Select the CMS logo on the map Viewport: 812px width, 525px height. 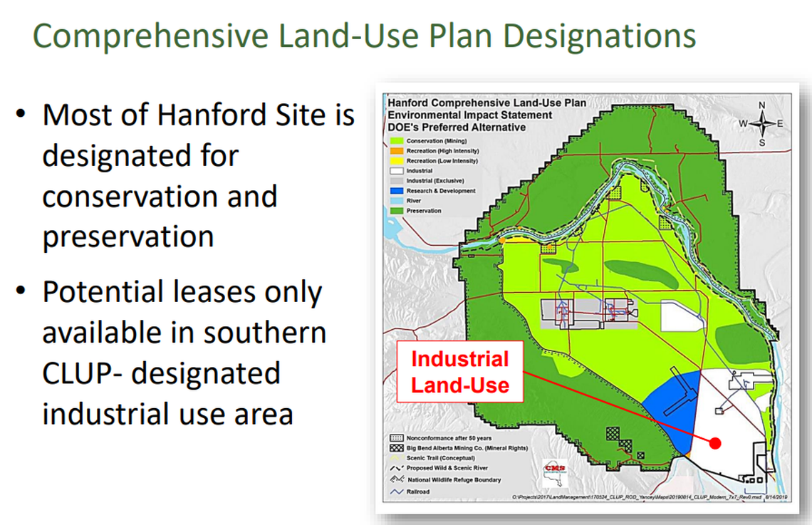point(556,473)
